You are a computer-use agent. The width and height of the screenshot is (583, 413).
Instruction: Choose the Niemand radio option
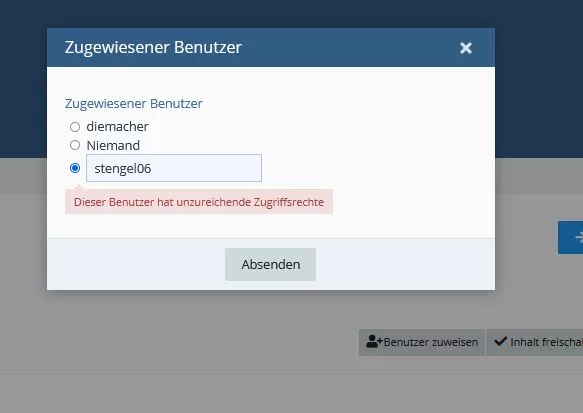pos(75,145)
